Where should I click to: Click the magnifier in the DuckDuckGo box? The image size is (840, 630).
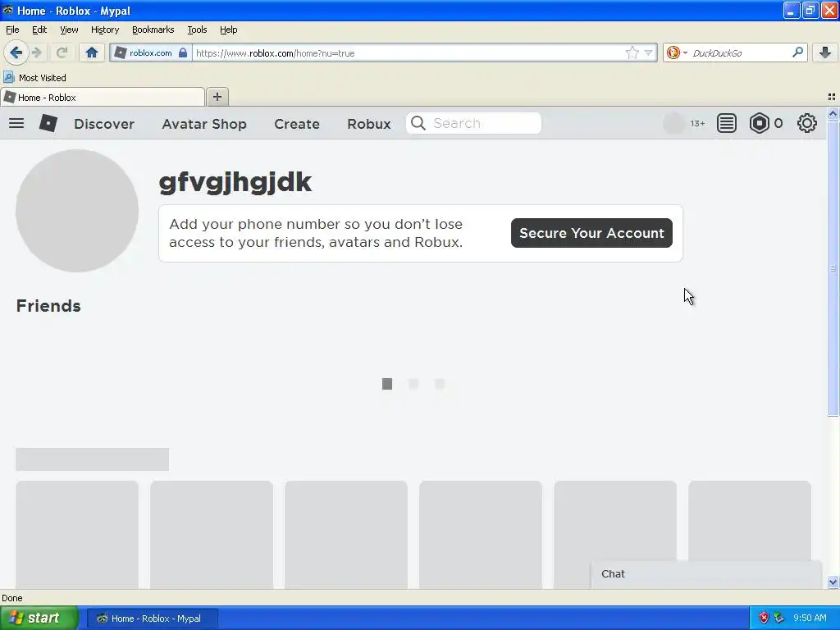pyautogui.click(x=797, y=52)
